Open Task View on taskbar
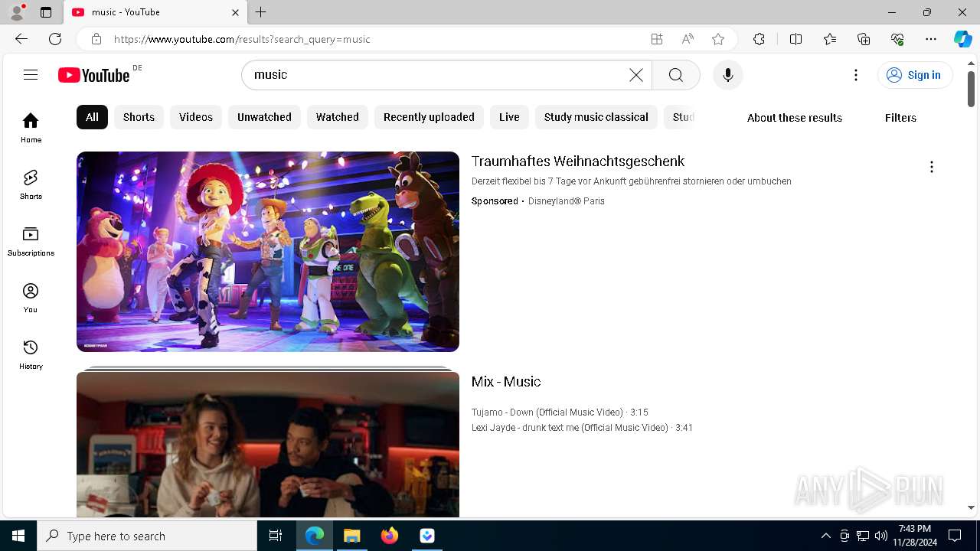The image size is (980, 551). [276, 536]
